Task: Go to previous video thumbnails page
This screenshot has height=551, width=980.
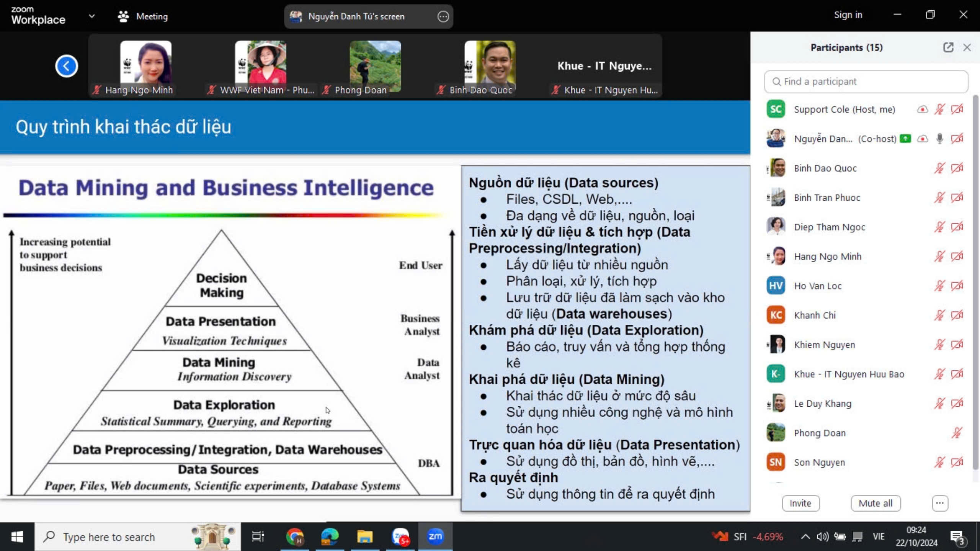Action: [66, 66]
